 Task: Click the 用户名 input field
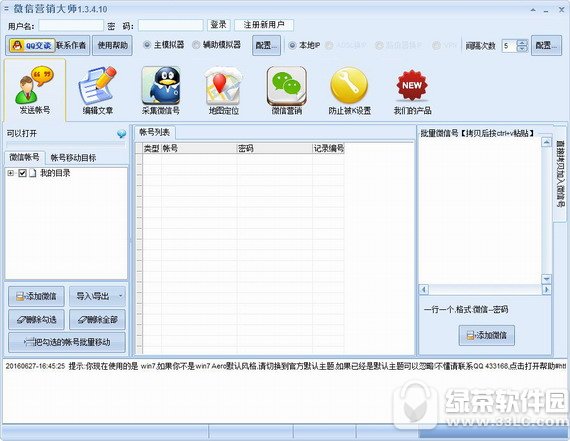(x=71, y=25)
